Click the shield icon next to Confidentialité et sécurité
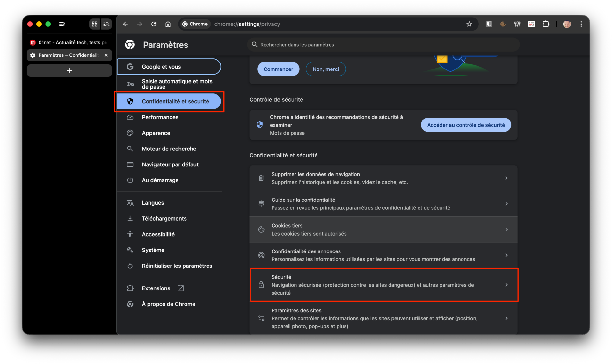 (x=130, y=101)
